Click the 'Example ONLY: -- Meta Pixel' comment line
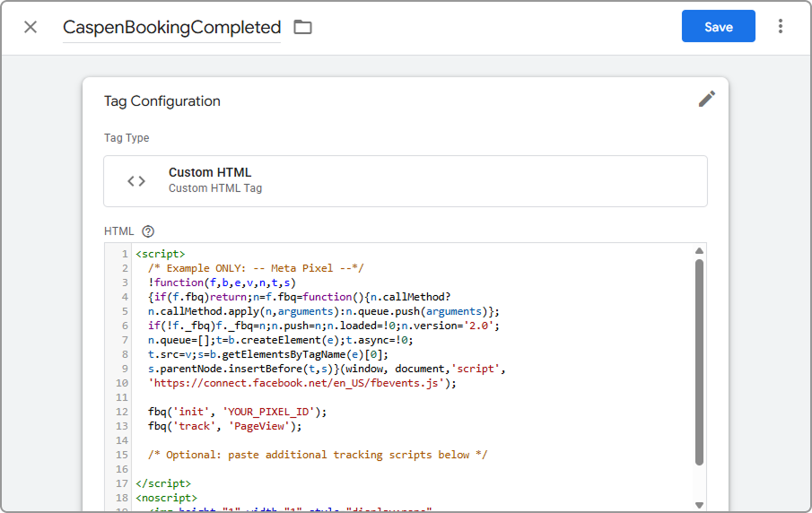This screenshot has height=513, width=812. coord(256,268)
